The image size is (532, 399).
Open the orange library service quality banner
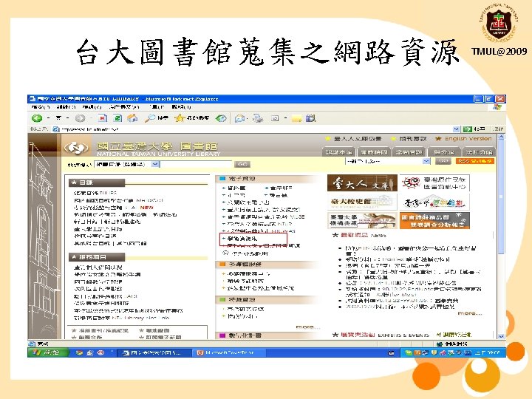click(x=434, y=220)
